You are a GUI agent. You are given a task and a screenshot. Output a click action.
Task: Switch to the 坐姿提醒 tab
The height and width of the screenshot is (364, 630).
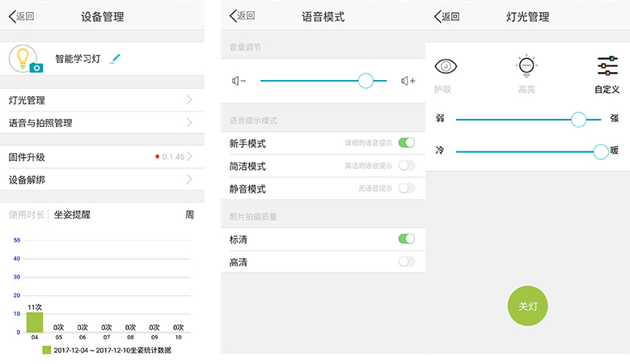pyautogui.click(x=72, y=214)
